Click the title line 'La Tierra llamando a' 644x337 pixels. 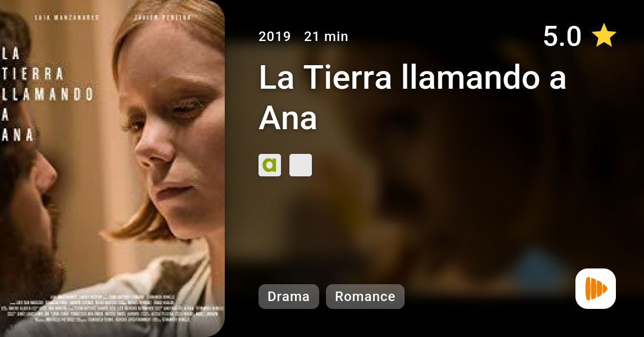[x=413, y=77]
